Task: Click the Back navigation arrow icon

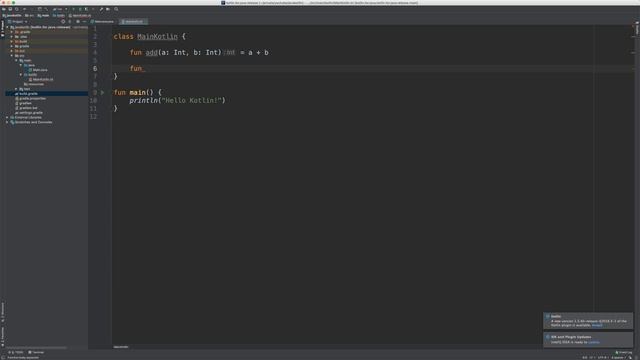Action: [24, 9]
